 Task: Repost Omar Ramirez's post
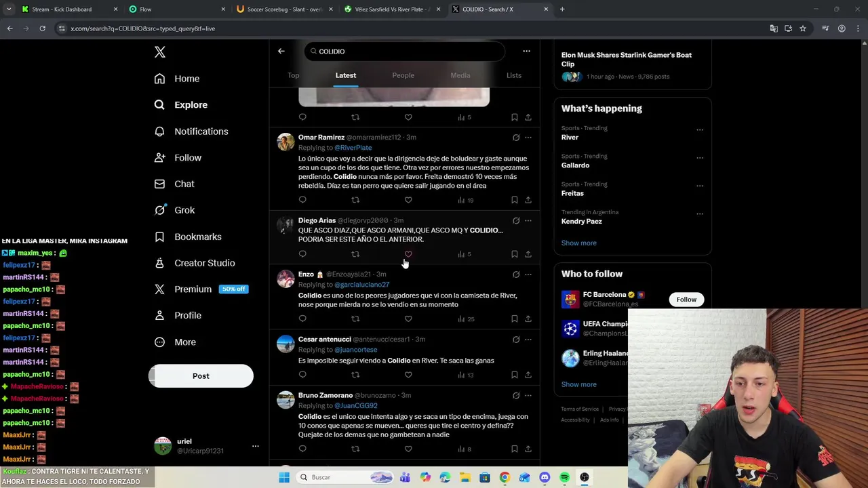click(355, 200)
